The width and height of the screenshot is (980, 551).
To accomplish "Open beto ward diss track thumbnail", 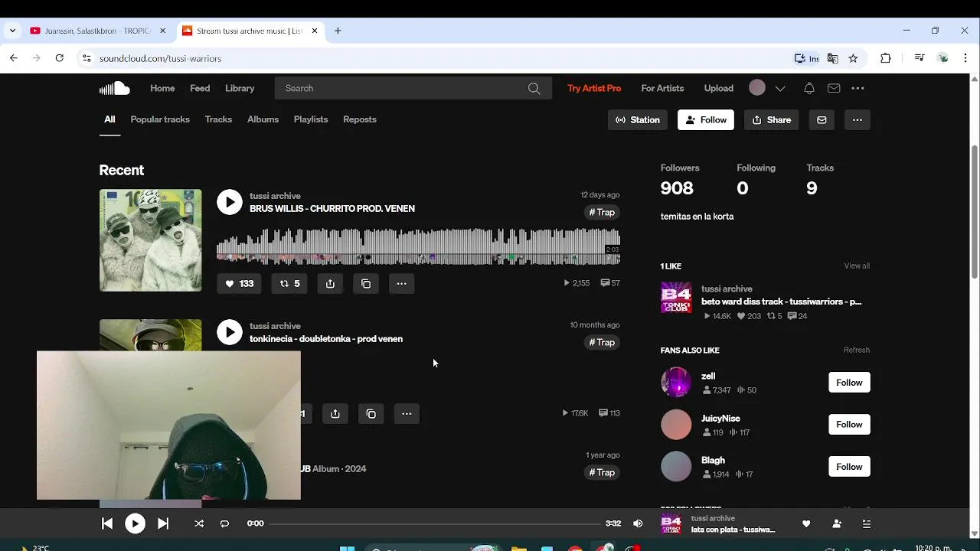I will pyautogui.click(x=676, y=298).
